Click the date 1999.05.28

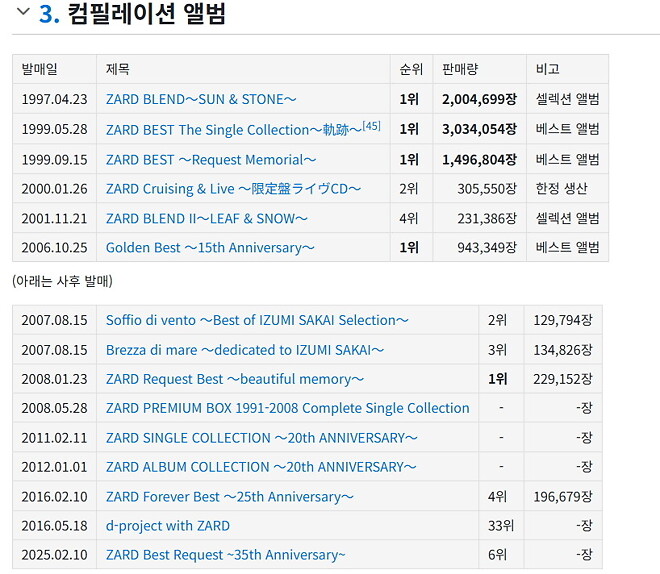(55, 129)
